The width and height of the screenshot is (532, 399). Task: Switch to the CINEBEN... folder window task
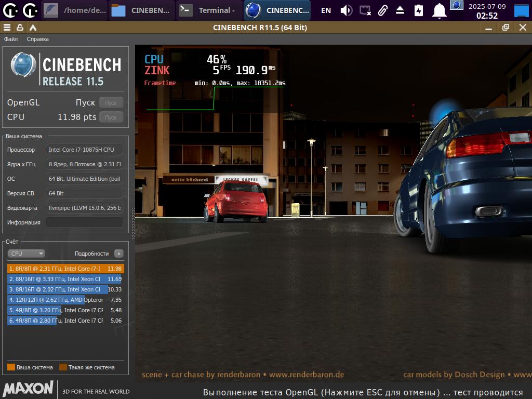pos(142,10)
